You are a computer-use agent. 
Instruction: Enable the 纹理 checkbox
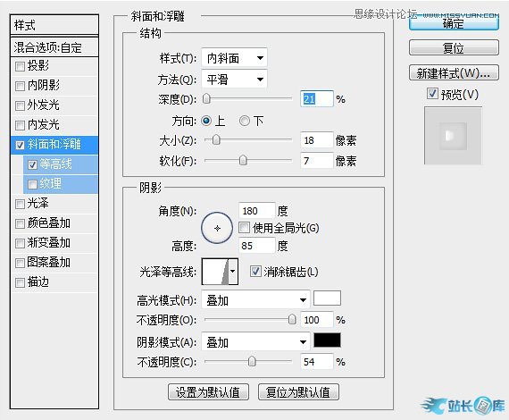(32, 184)
